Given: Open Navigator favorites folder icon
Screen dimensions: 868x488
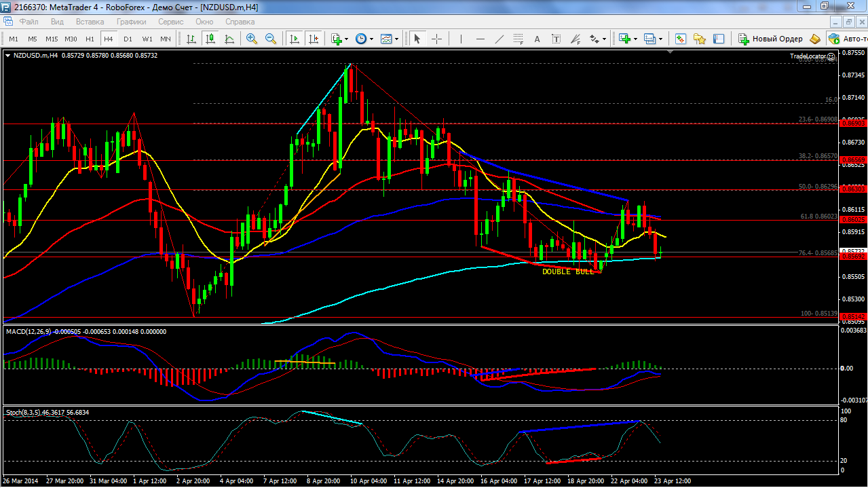Looking at the screenshot, I should (700, 39).
